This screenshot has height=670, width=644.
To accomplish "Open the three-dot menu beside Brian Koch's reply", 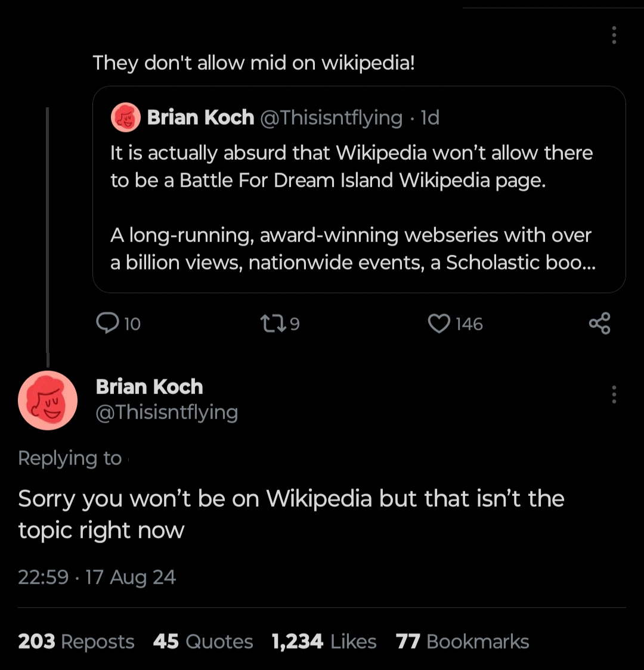I will 614,394.
